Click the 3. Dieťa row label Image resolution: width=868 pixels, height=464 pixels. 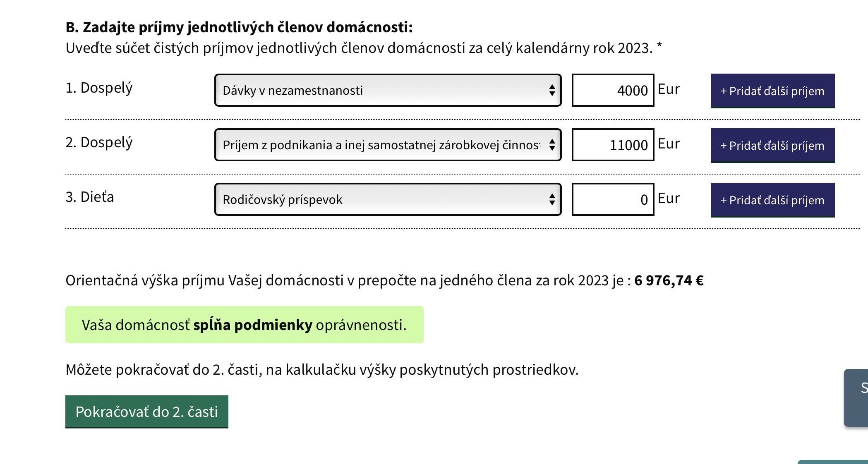click(89, 197)
